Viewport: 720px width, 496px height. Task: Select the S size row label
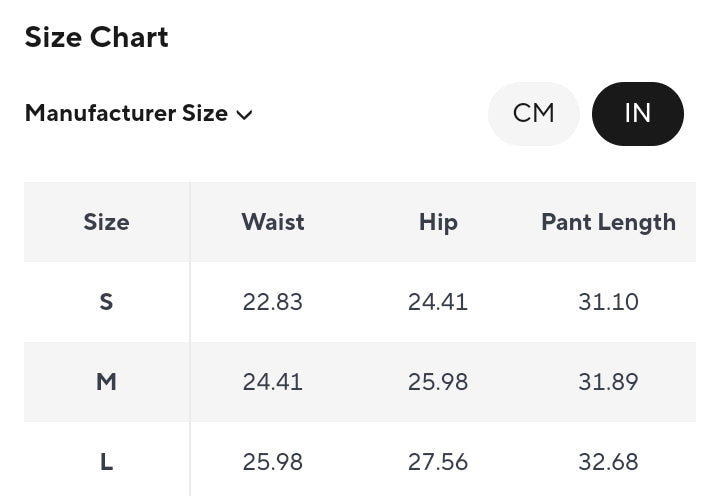click(x=106, y=302)
